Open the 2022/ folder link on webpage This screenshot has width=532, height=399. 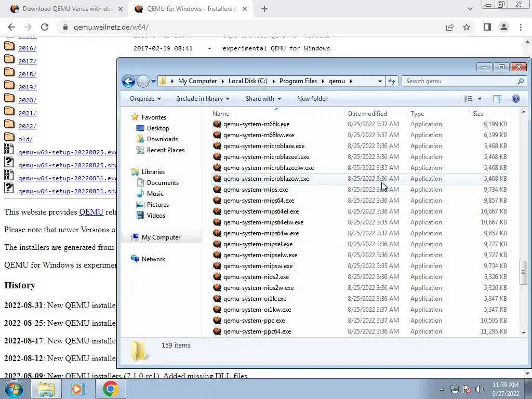(x=28, y=126)
